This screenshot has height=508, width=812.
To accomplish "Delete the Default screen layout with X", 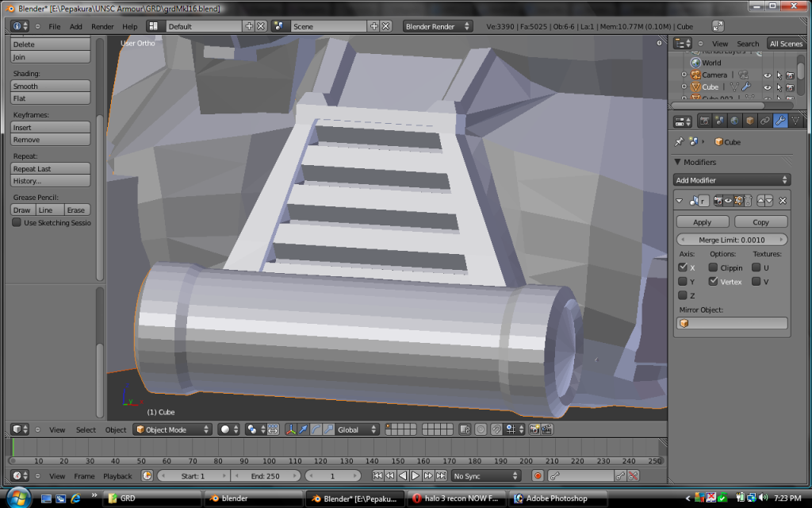I will tap(261, 26).
